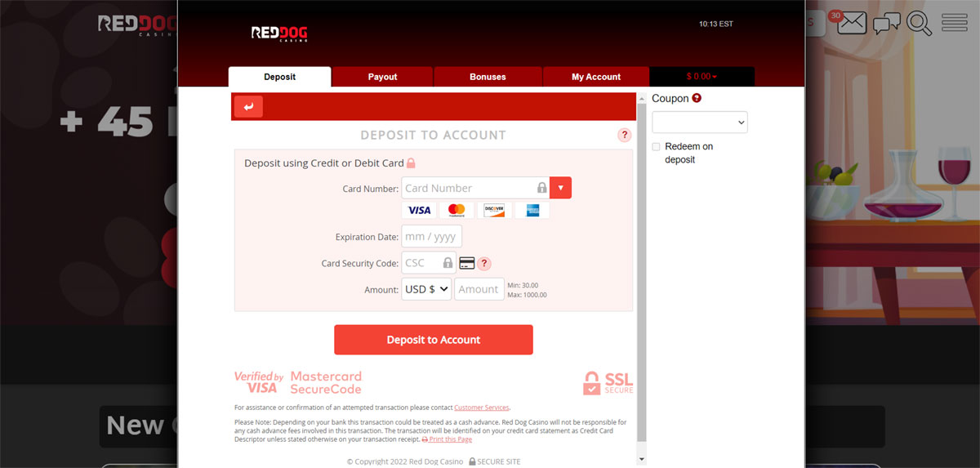The height and width of the screenshot is (468, 980).
Task: Click the Coupon help question mark icon
Action: tap(697, 98)
